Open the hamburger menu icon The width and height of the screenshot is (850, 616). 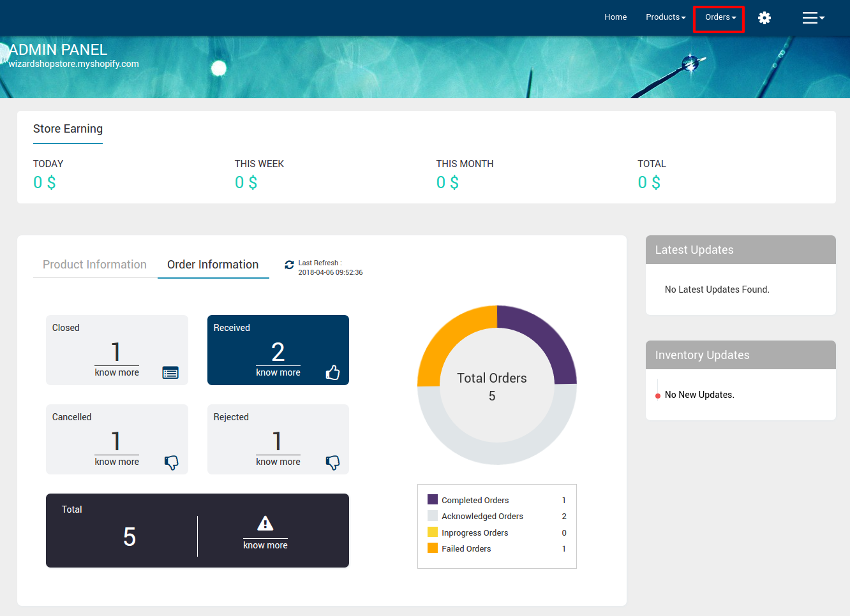click(x=812, y=18)
